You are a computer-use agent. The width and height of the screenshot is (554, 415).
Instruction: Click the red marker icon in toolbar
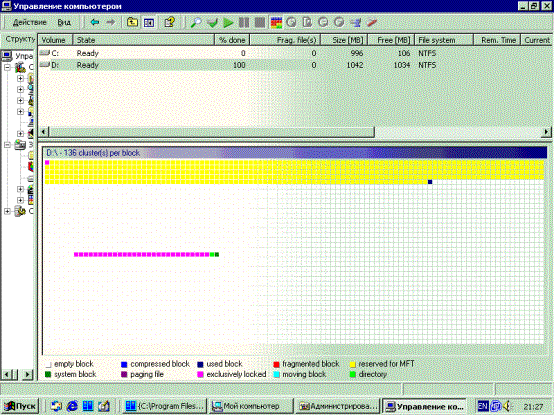pyautogui.click(x=371, y=23)
